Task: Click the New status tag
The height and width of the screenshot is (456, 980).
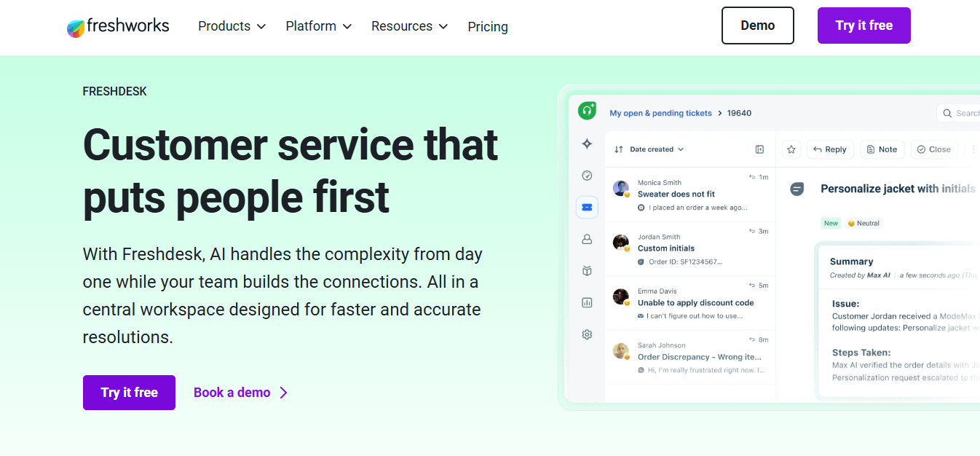Action: click(x=831, y=223)
